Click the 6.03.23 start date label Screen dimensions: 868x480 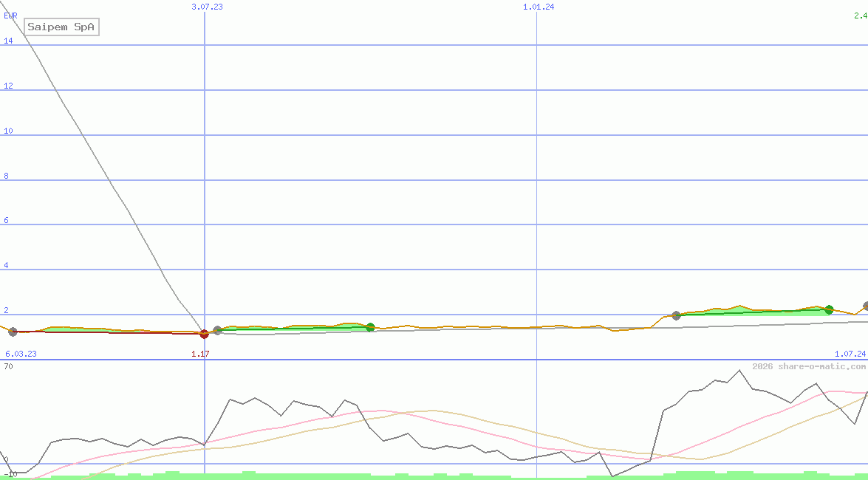pyautogui.click(x=21, y=354)
